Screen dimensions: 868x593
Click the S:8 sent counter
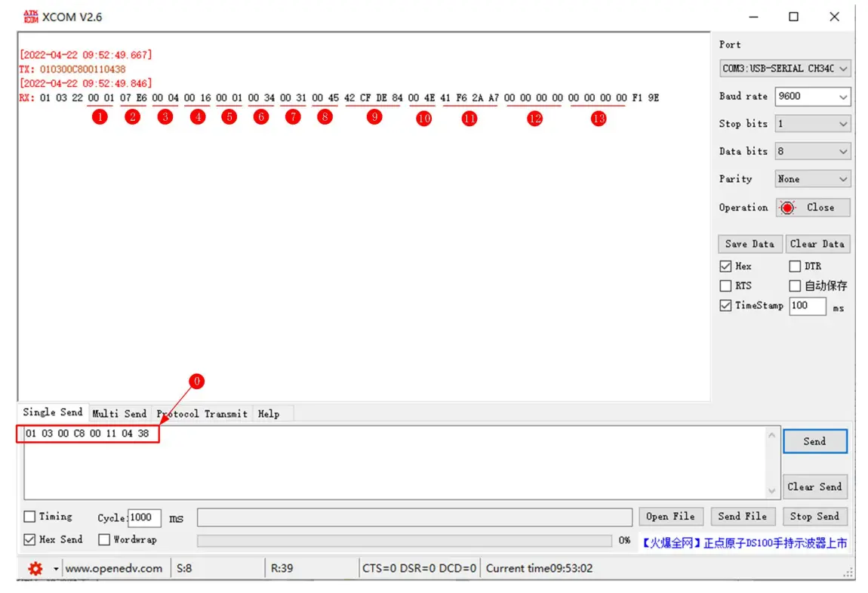click(x=184, y=569)
